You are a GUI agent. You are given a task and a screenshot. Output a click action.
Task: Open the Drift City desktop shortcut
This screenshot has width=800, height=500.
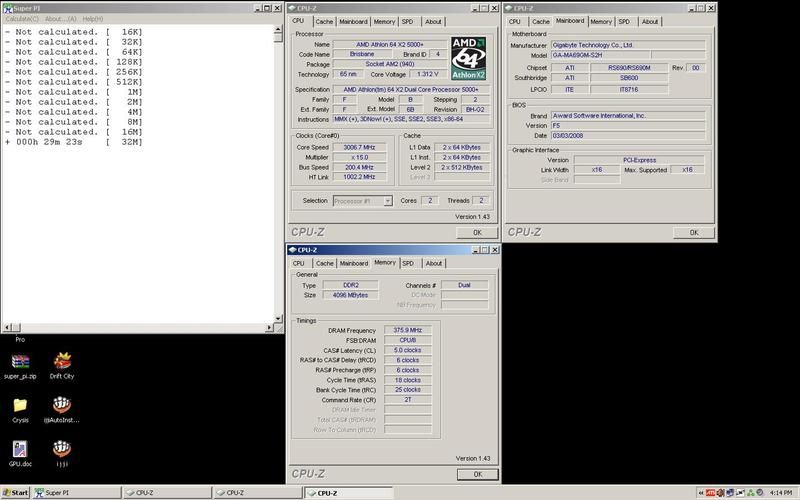pyautogui.click(x=62, y=362)
